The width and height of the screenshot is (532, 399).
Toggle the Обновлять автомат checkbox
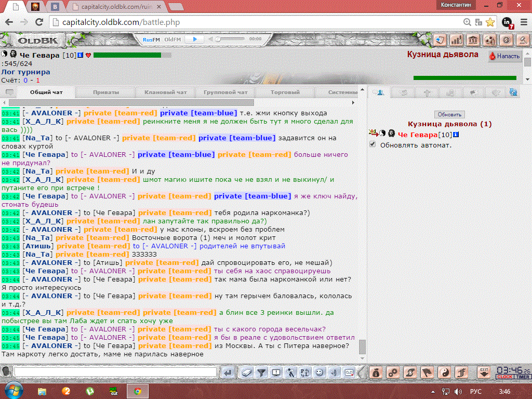[373, 144]
